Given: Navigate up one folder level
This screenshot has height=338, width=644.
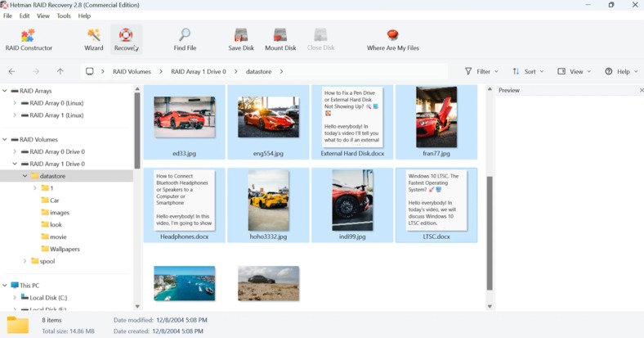Looking at the screenshot, I should pyautogui.click(x=60, y=72).
